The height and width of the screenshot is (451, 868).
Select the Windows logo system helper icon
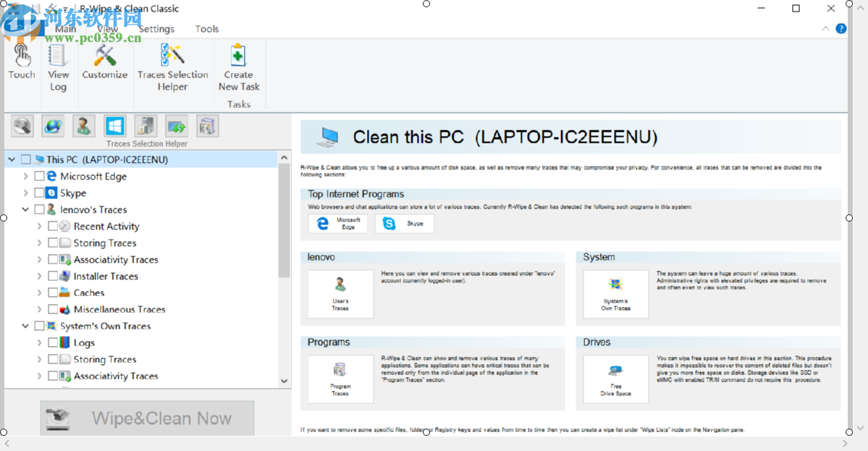point(115,126)
